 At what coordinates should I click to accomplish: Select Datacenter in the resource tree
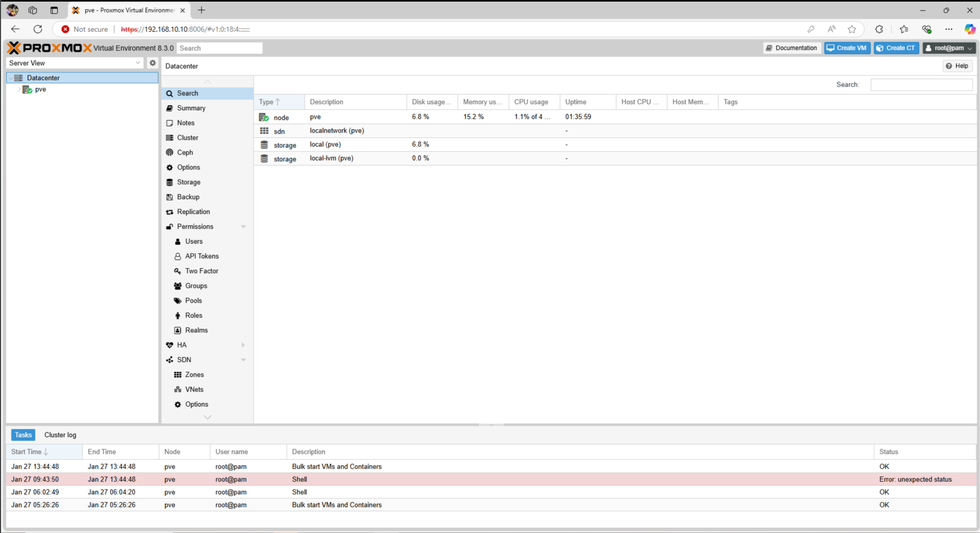[82, 78]
